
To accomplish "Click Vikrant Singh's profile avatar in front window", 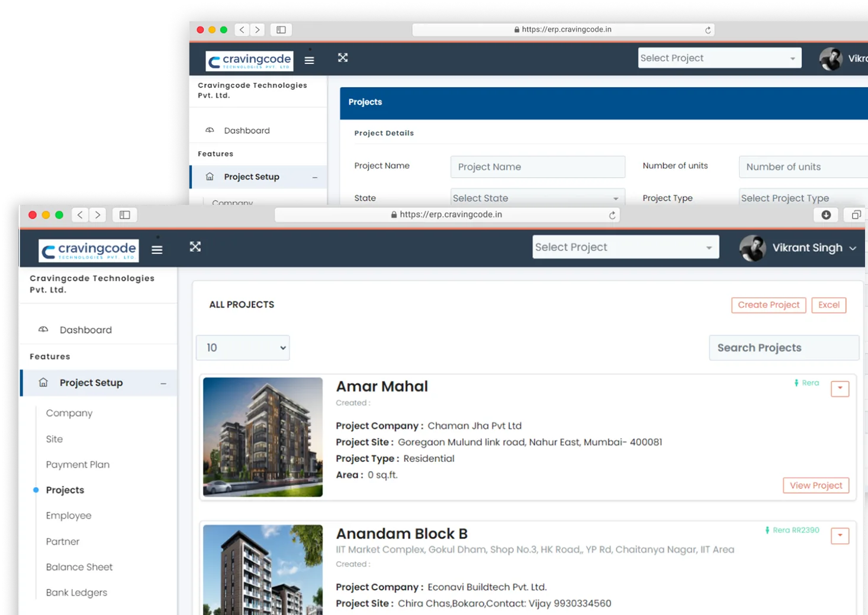I will (x=753, y=248).
